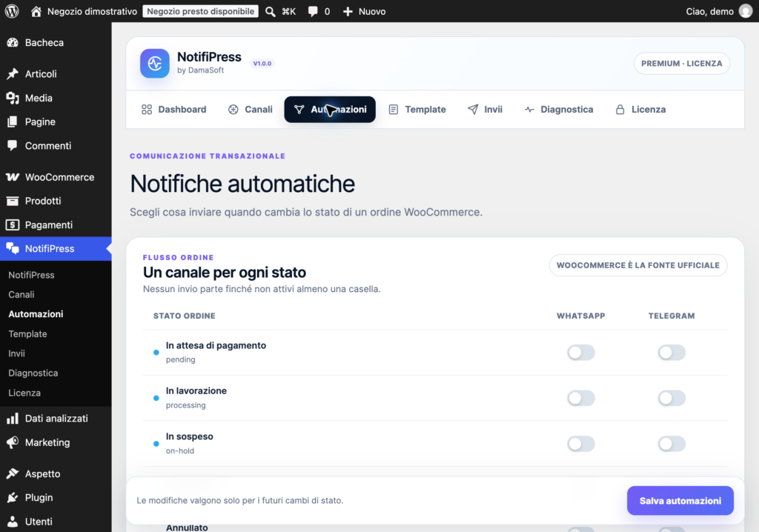Go to the Diagnostica tab label

[x=567, y=110]
